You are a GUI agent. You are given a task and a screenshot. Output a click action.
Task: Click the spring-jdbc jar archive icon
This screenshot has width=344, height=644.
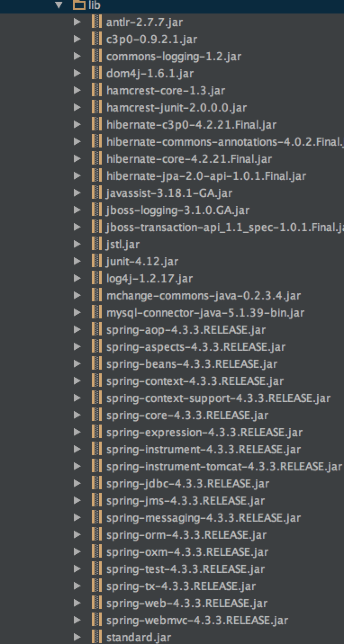pyautogui.click(x=96, y=483)
